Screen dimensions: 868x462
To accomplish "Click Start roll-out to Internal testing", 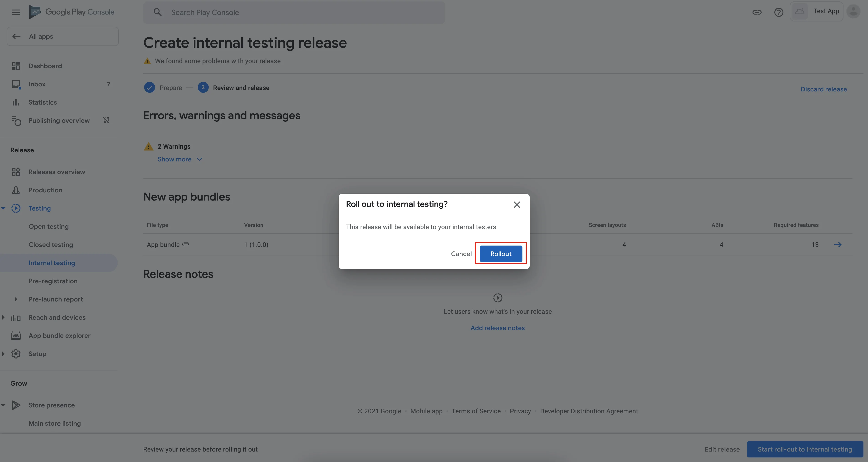I will coord(805,449).
